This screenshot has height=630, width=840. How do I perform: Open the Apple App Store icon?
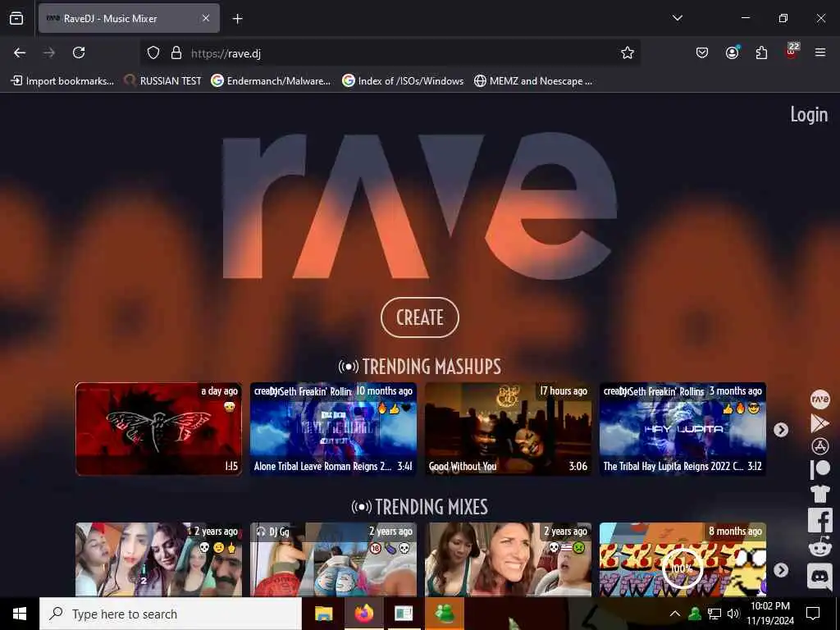(819, 446)
